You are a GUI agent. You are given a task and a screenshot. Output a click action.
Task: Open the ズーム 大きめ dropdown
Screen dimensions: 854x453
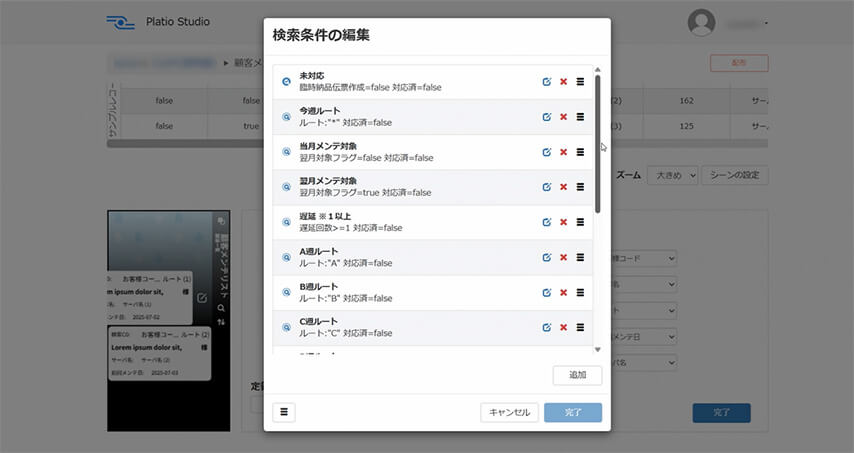pos(673,175)
